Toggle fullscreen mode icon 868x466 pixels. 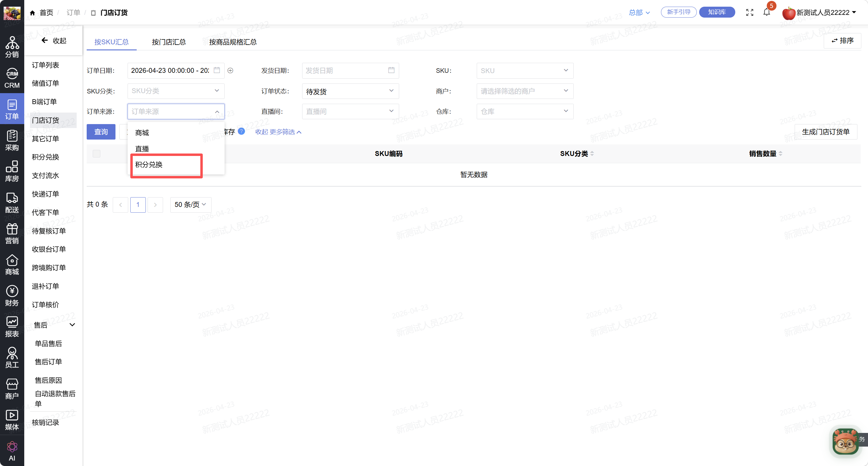pyautogui.click(x=749, y=12)
